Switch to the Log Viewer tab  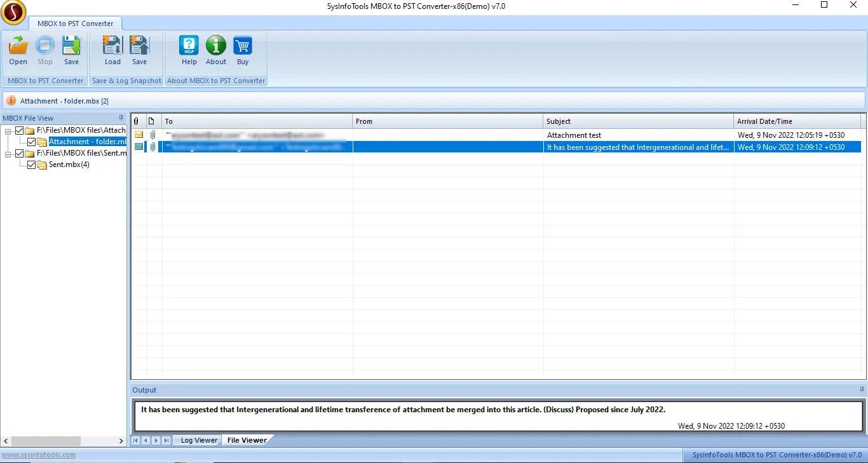pyautogui.click(x=199, y=440)
